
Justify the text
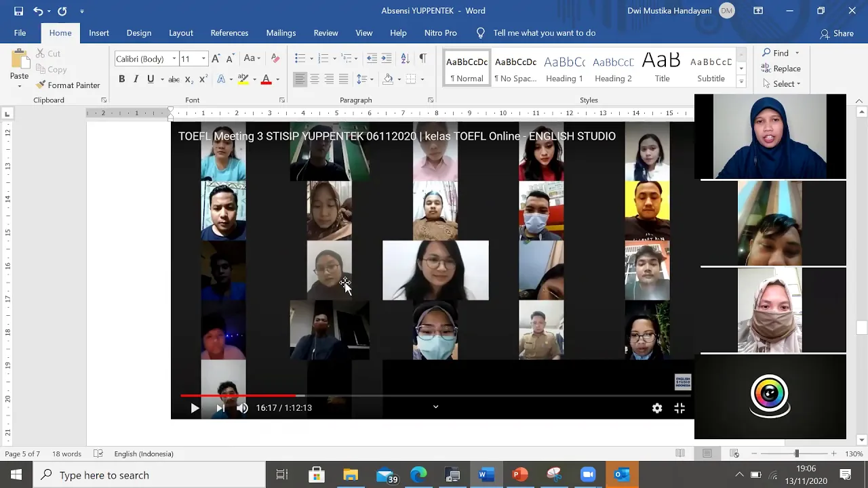point(343,79)
